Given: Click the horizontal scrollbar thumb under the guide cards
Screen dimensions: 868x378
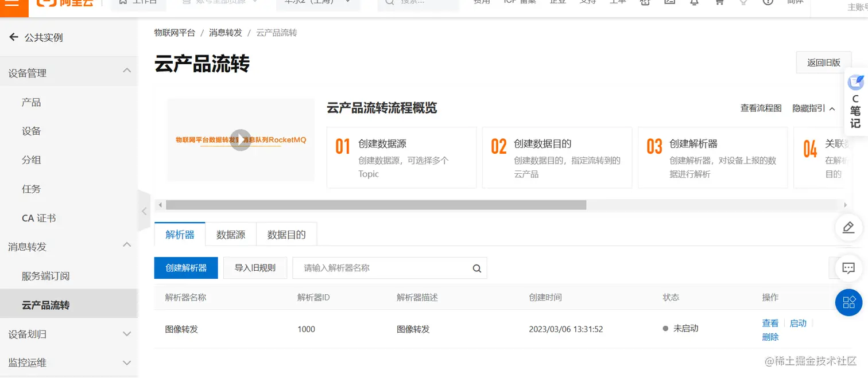Looking at the screenshot, I should click(376, 205).
